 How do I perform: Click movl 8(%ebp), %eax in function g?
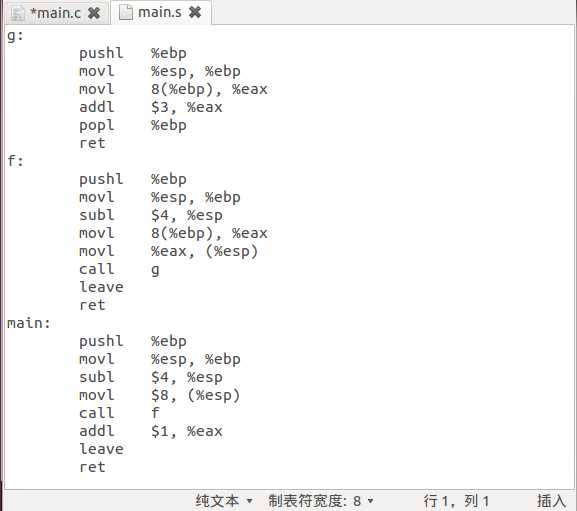click(x=173, y=89)
